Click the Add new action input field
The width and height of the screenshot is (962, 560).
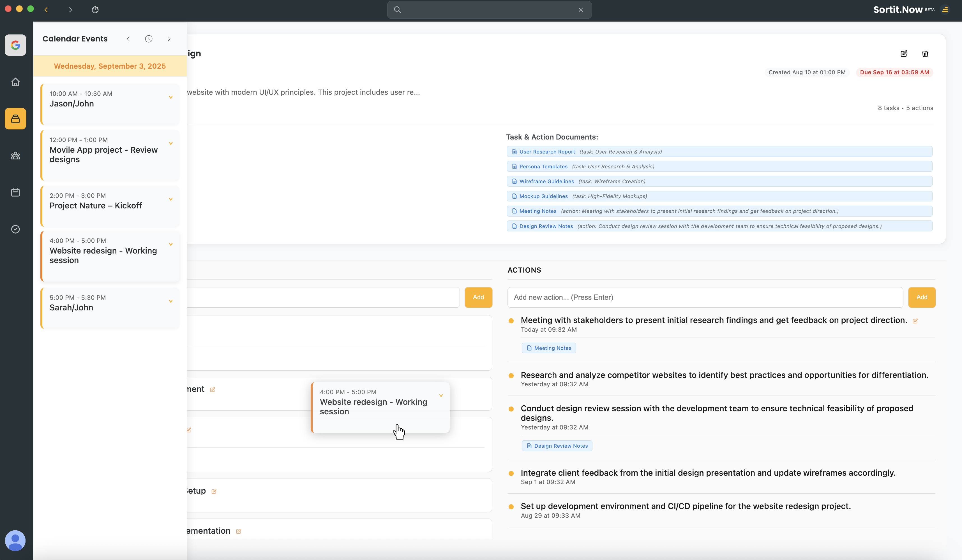tap(705, 297)
